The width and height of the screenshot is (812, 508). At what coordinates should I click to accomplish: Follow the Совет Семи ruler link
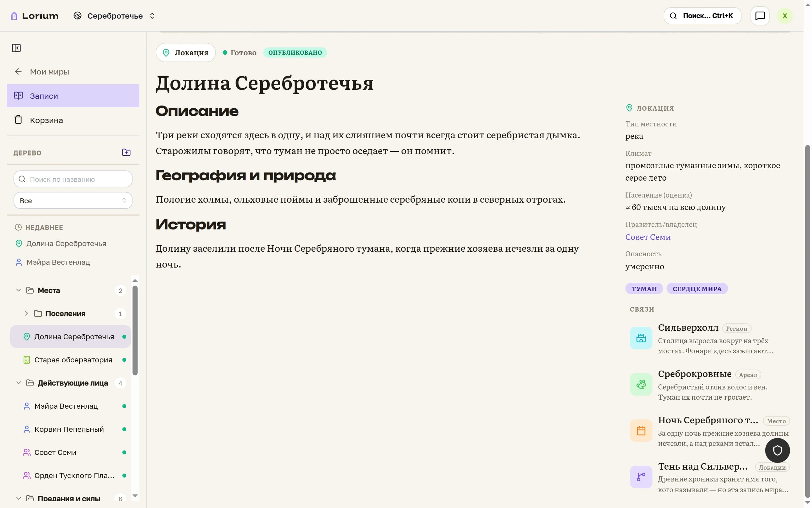[648, 237]
